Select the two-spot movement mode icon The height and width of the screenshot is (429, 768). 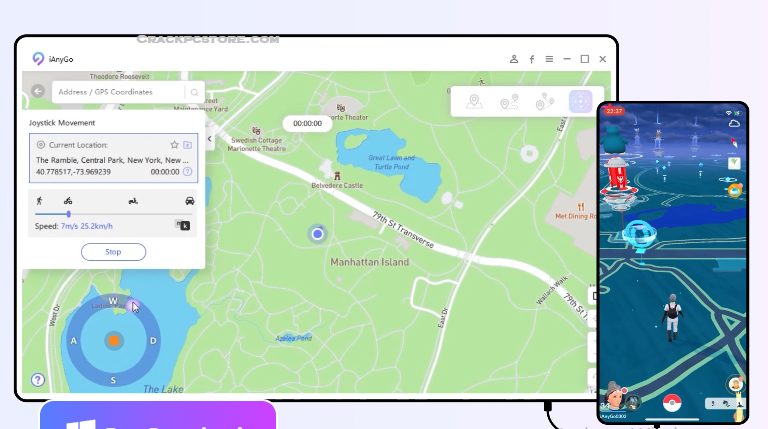[510, 101]
